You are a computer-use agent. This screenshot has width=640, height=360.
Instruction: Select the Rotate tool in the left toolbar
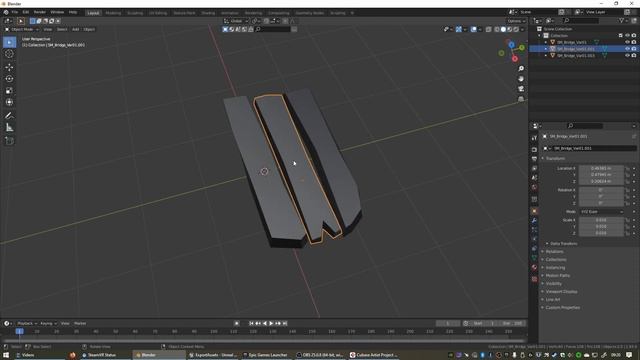9,79
